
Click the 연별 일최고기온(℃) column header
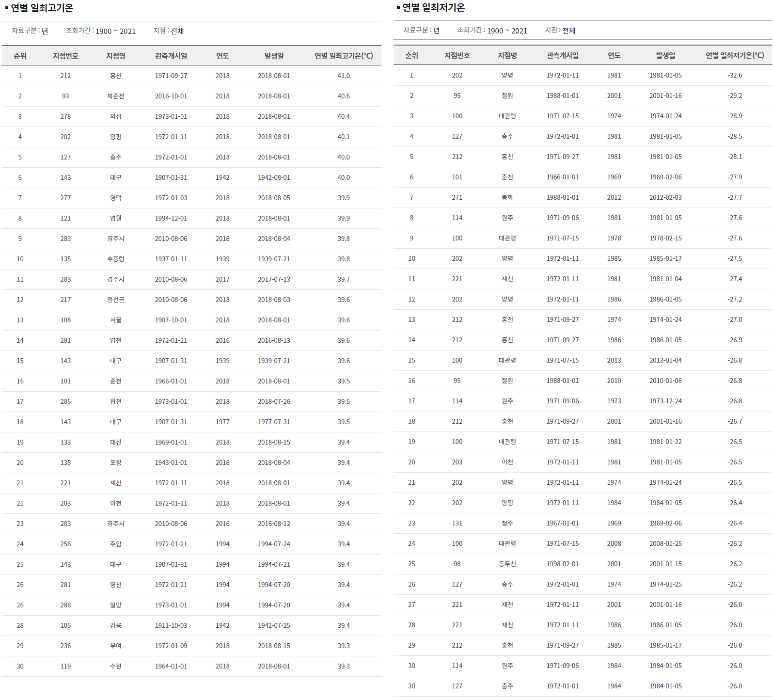tap(344, 56)
